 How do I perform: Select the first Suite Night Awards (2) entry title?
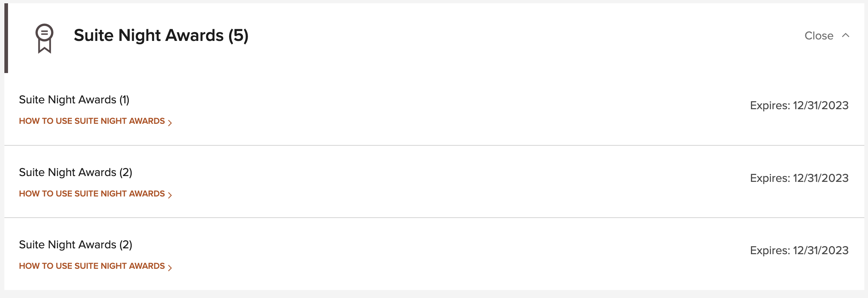(75, 172)
